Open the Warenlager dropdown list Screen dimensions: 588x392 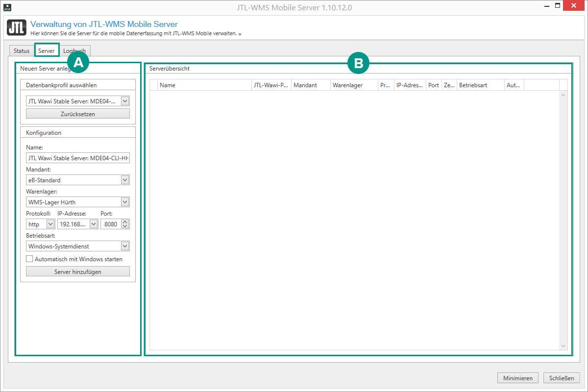pyautogui.click(x=124, y=202)
